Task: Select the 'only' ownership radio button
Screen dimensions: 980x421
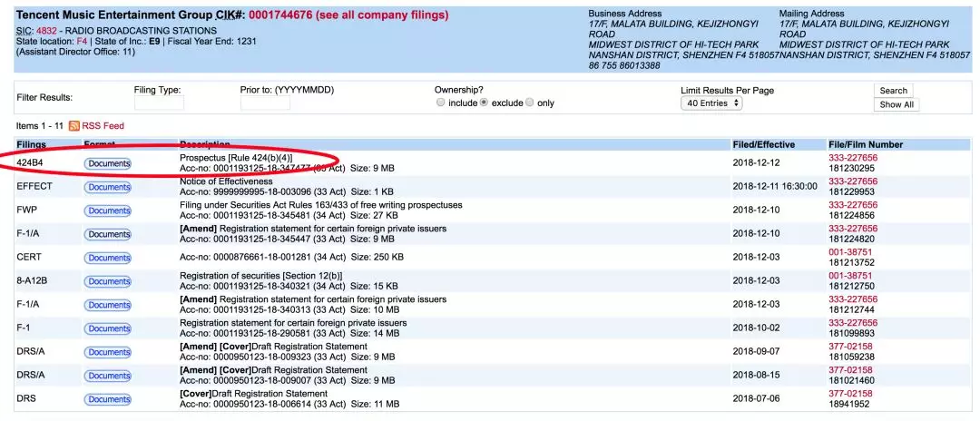Action: pos(530,103)
